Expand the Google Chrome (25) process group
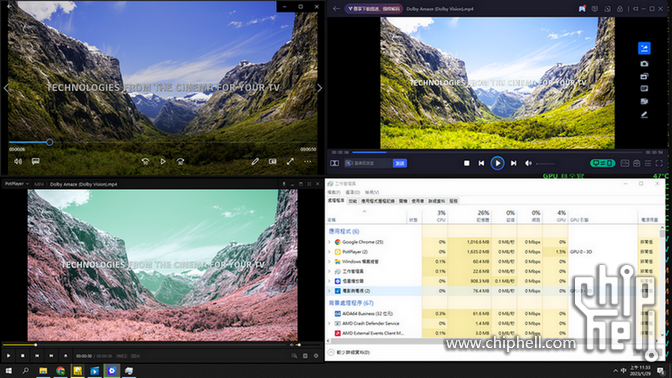This screenshot has height=378, width=672. tap(329, 242)
